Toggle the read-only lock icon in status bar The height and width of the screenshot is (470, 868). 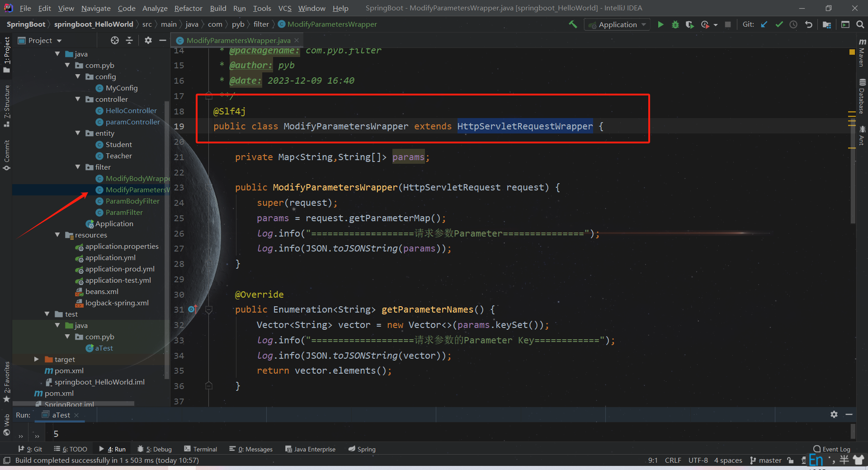click(x=790, y=461)
